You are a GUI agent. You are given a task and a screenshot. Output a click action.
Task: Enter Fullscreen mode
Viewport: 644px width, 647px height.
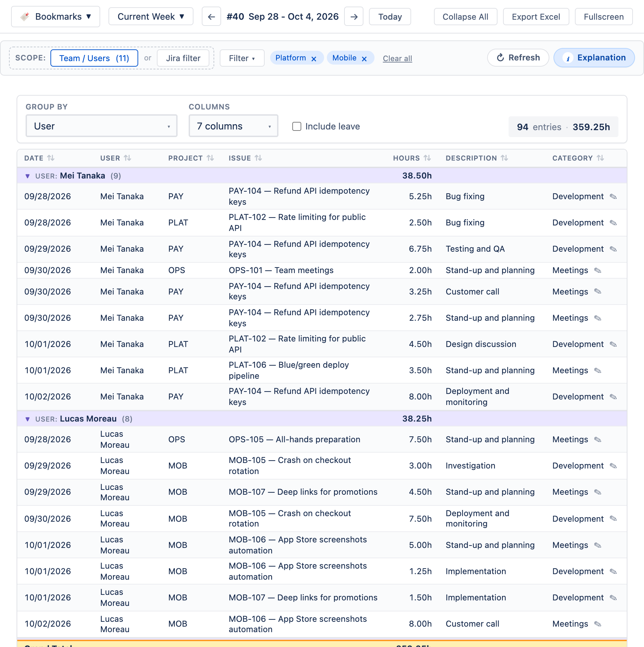coord(604,17)
